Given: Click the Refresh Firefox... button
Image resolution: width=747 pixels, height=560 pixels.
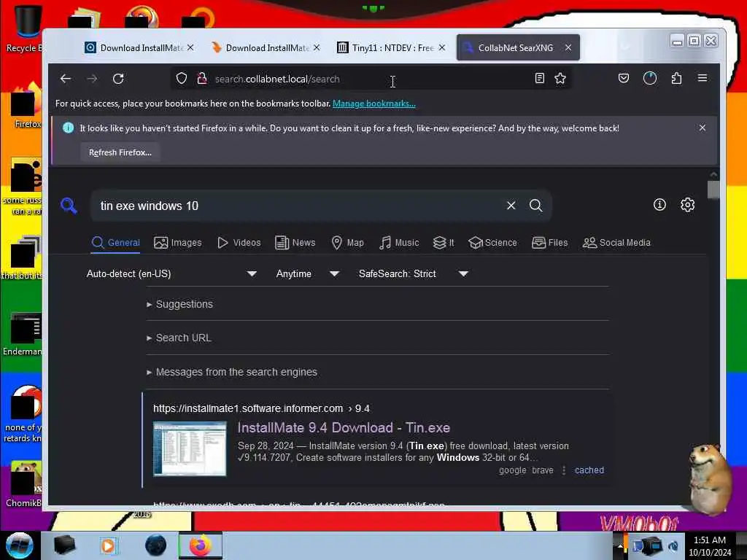Looking at the screenshot, I should (120, 152).
